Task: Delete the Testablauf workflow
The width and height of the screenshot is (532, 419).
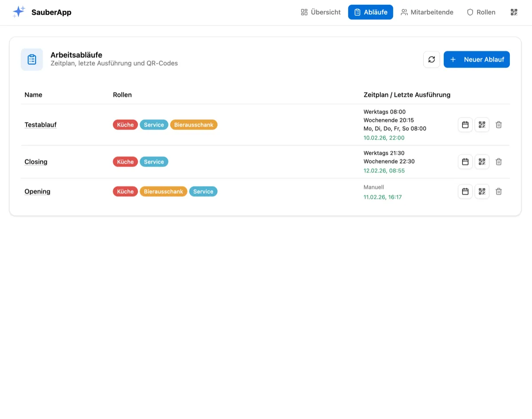Action: click(x=498, y=125)
